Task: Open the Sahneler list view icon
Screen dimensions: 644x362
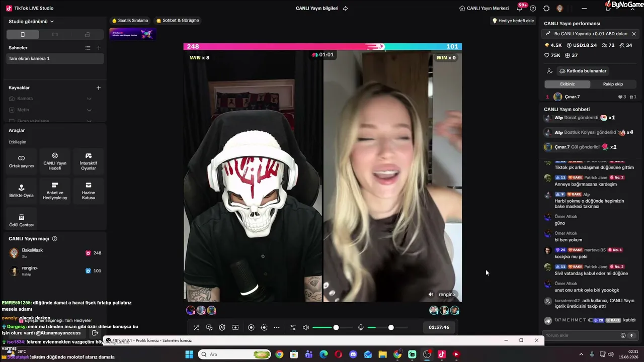Action: [x=88, y=48]
